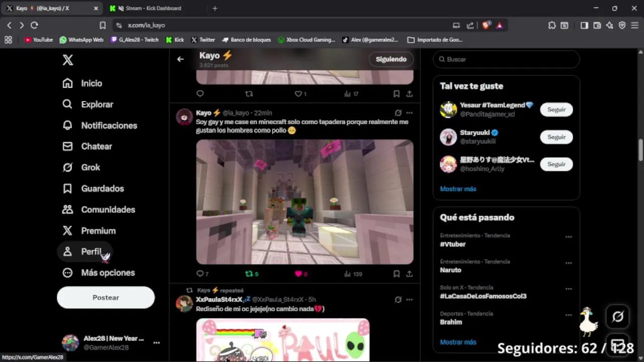Open Chatear in the sidebar
Viewport: 644px width, 362px height.
pyautogui.click(x=87, y=146)
